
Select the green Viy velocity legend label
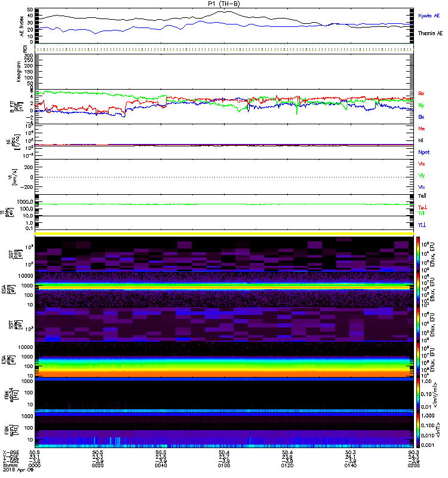421,175
